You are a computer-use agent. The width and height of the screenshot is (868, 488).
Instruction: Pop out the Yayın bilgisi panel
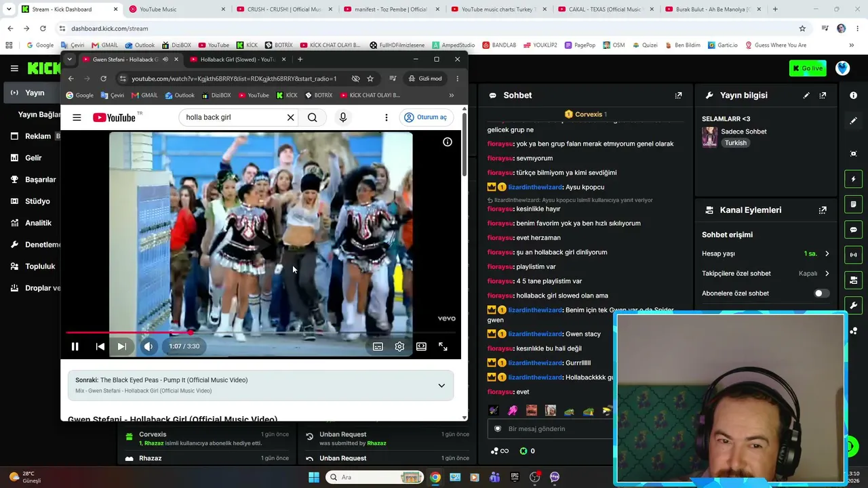pyautogui.click(x=823, y=96)
